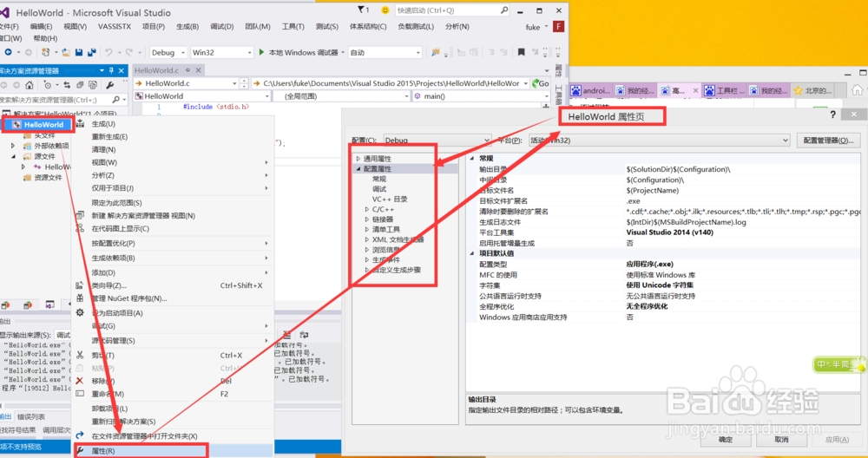Image resolution: width=868 pixels, height=458 pixels.
Task: Click the word wrap icon in Output panel
Action: (x=303, y=335)
